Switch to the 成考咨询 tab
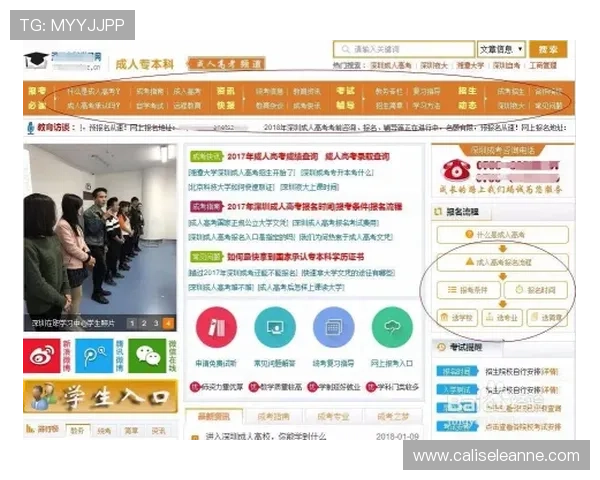The height and width of the screenshot is (480, 600). click(274, 417)
